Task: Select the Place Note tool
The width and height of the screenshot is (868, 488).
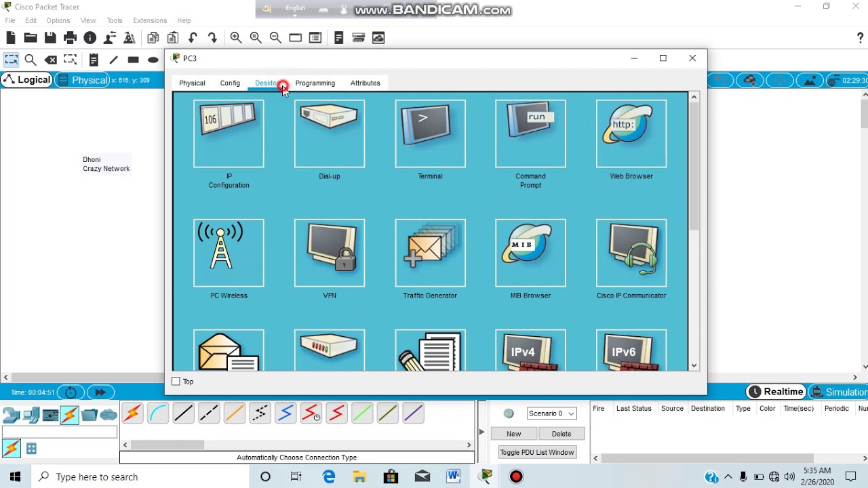Action: [94, 60]
